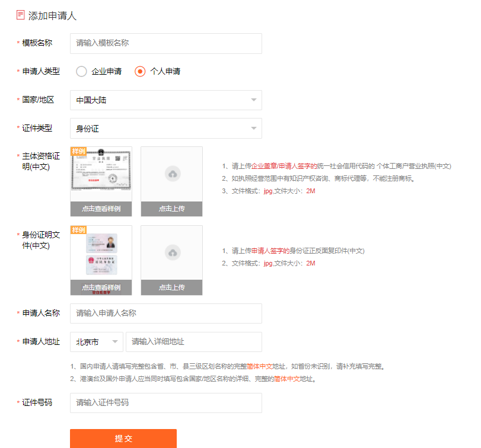Click 点击查看样例 under the ID card sample

click(101, 287)
